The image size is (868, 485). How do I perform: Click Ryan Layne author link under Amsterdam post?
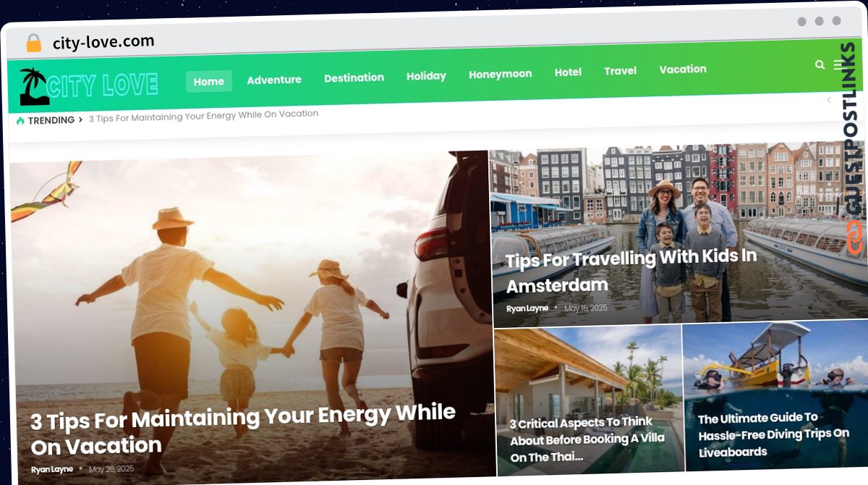click(x=527, y=308)
